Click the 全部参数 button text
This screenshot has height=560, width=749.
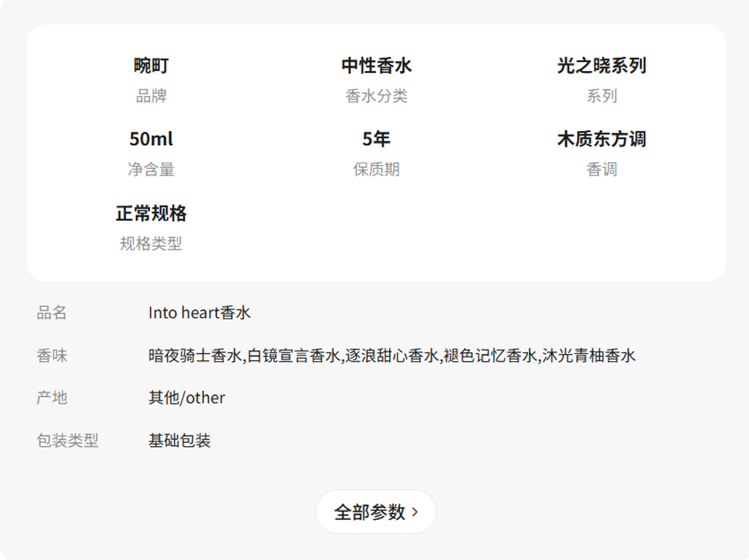(369, 512)
